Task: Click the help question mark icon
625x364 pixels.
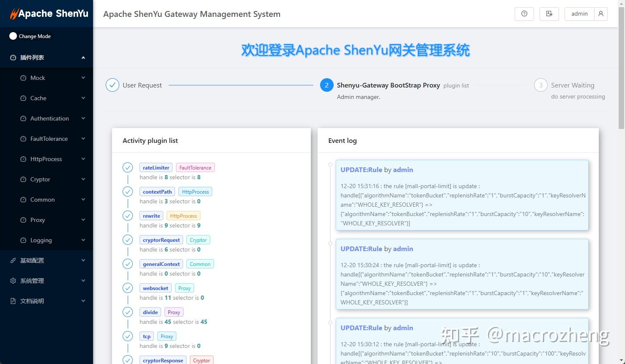Action: click(524, 14)
